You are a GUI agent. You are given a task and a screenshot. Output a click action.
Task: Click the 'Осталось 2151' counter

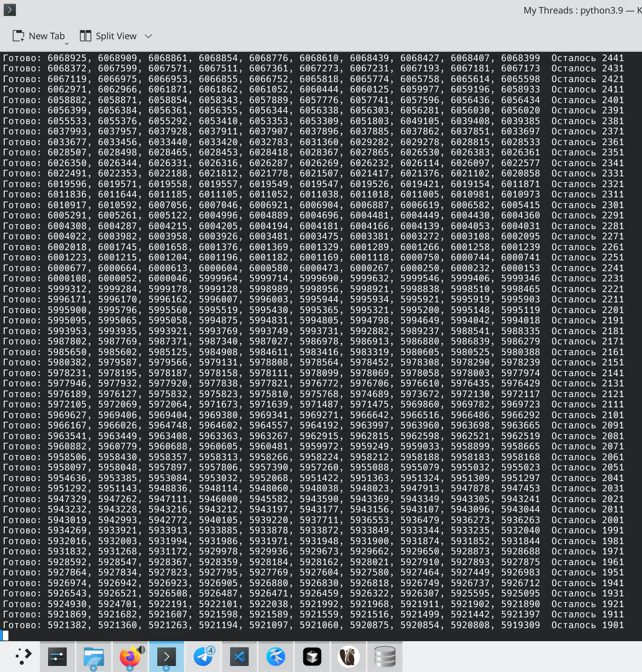(587, 362)
